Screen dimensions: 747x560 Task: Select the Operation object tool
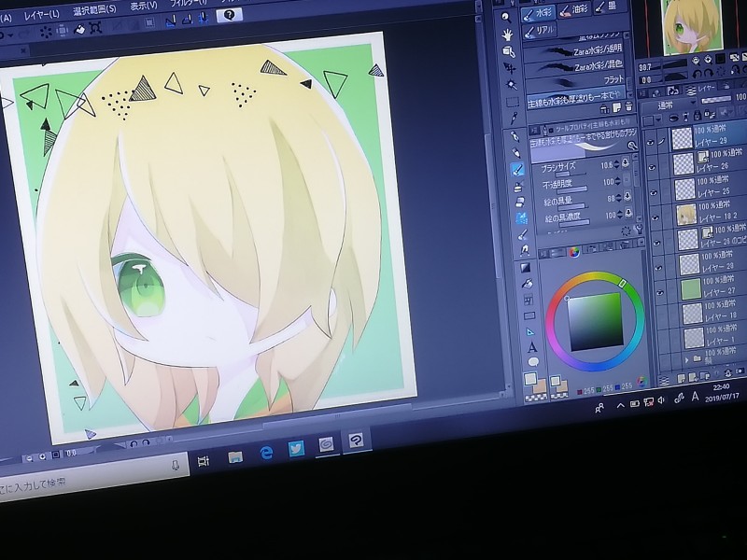click(x=508, y=51)
